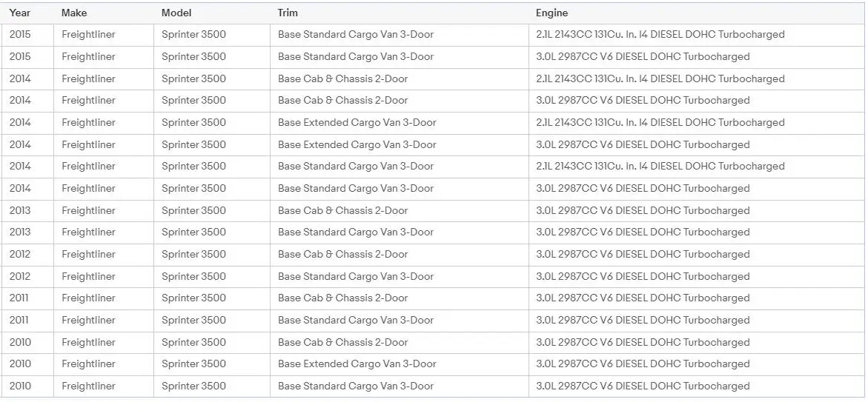The height and width of the screenshot is (402, 868).
Task: Click 2013 Base Standard Cargo Van trim cell
Action: [356, 232]
